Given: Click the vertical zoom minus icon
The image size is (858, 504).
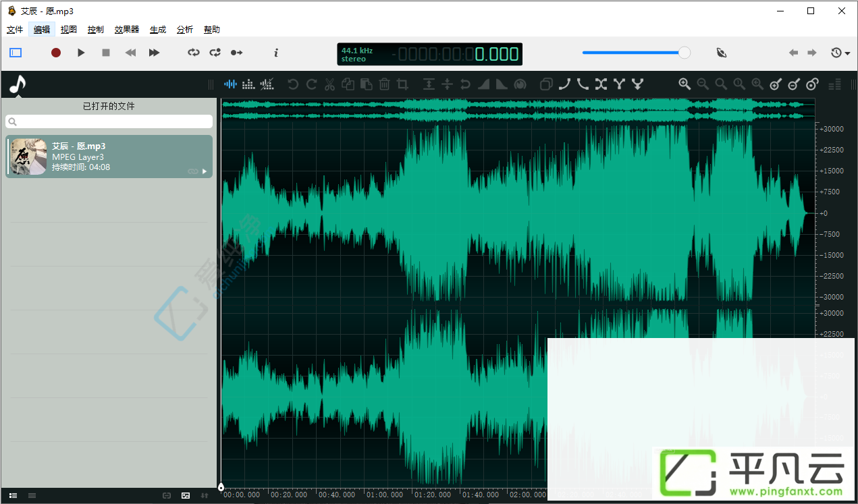Looking at the screenshot, I should pyautogui.click(x=794, y=84).
